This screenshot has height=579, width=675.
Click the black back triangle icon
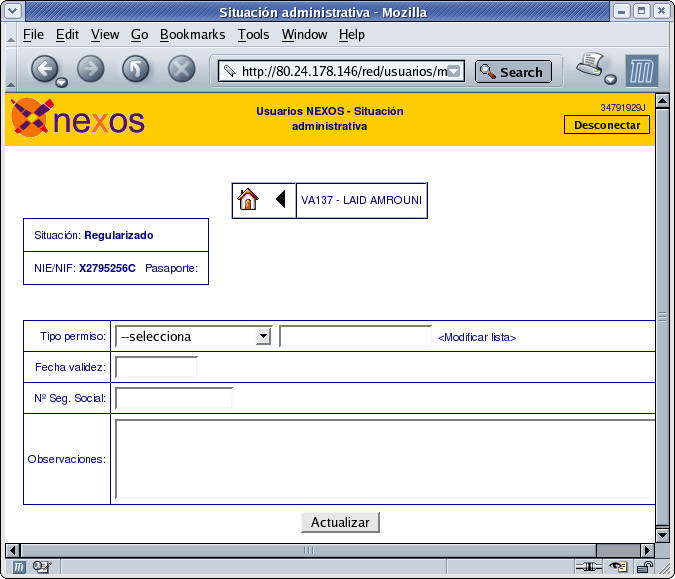281,199
